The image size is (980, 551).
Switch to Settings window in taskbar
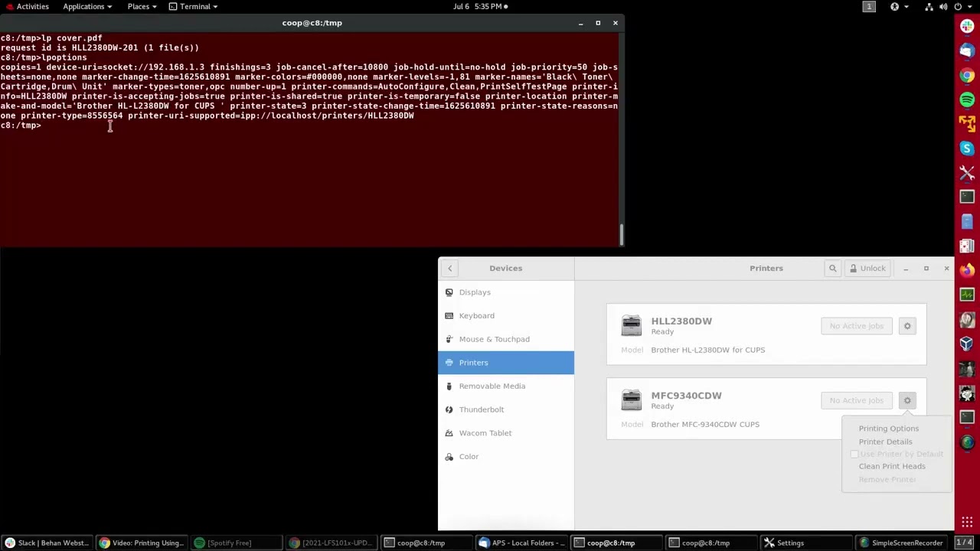807,543
